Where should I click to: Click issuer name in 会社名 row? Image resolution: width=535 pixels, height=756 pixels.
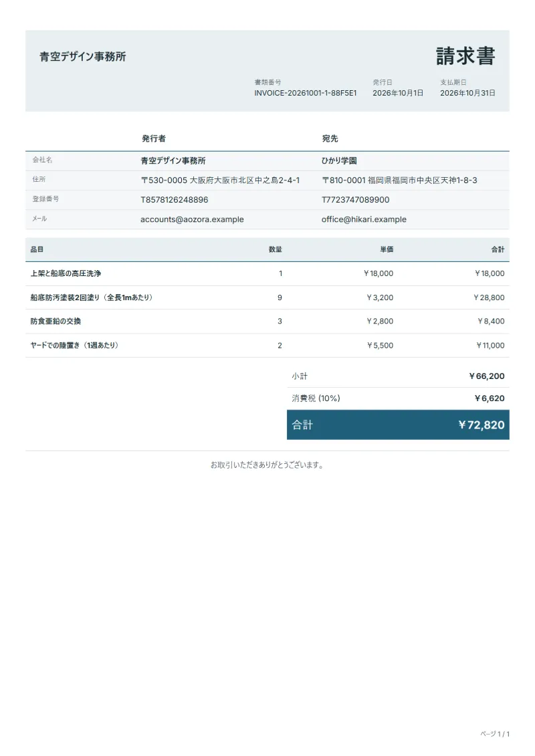click(173, 160)
